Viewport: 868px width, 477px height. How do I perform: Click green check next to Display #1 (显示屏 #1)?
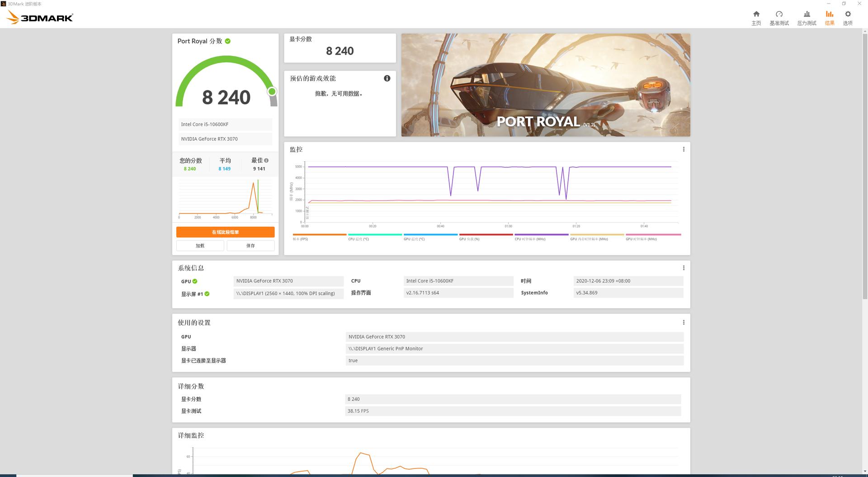(207, 294)
